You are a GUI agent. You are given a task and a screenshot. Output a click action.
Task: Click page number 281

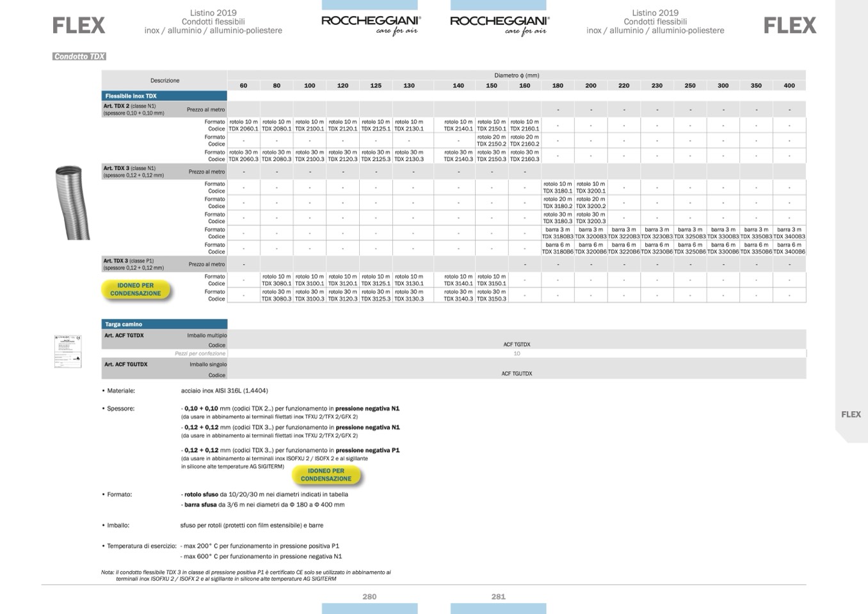498,596
